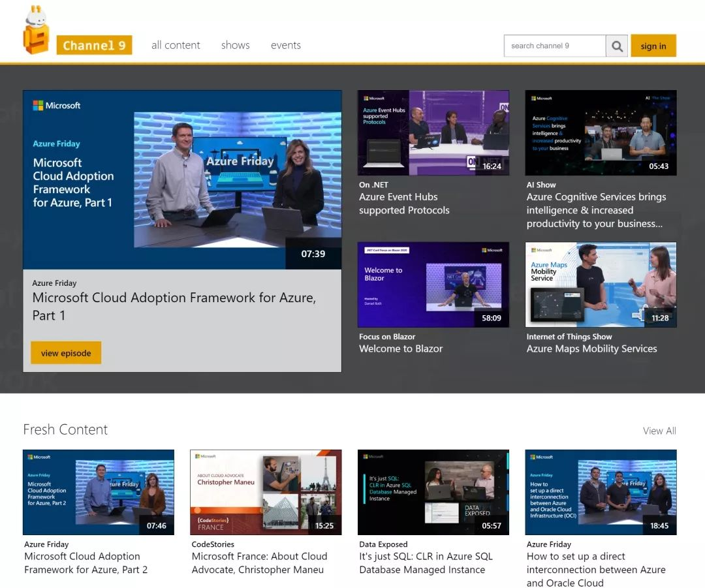The image size is (705, 588).
Task: Play the Azure and Oracle Cloud thumbnail
Action: (601, 492)
